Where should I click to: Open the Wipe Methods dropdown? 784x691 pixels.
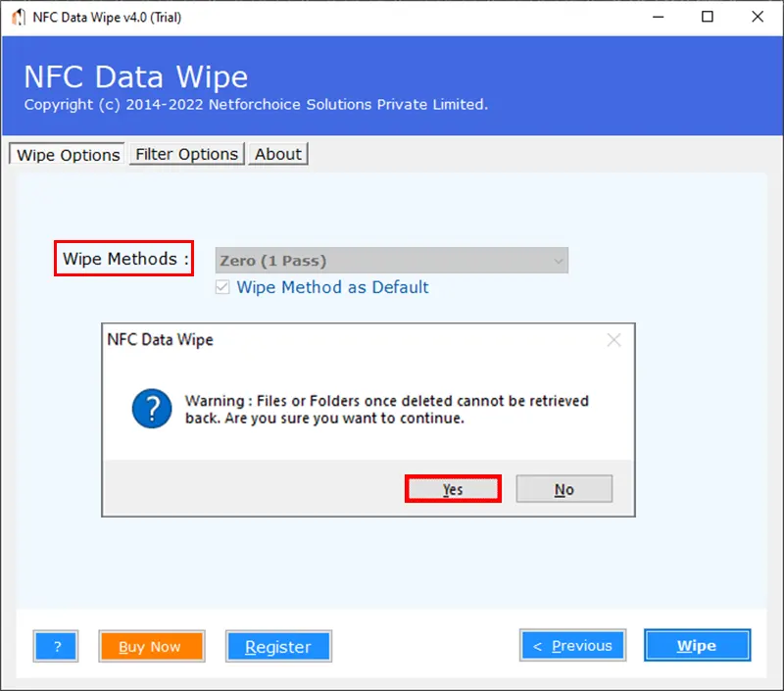click(391, 261)
